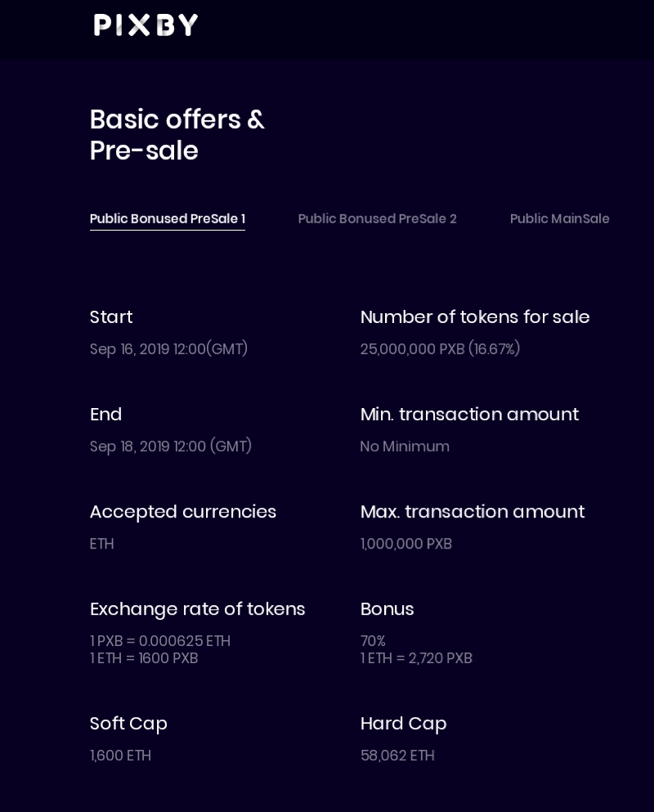
Task: Click the Sep 18, 2019 end date
Action: 170,446
